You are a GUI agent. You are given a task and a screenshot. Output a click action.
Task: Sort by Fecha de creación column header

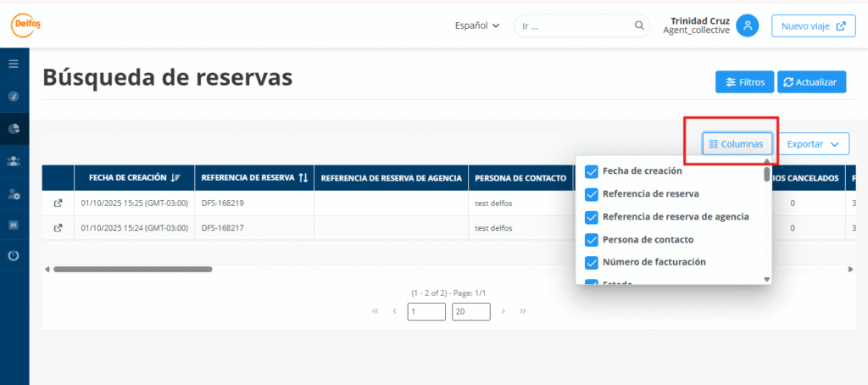[x=129, y=177]
